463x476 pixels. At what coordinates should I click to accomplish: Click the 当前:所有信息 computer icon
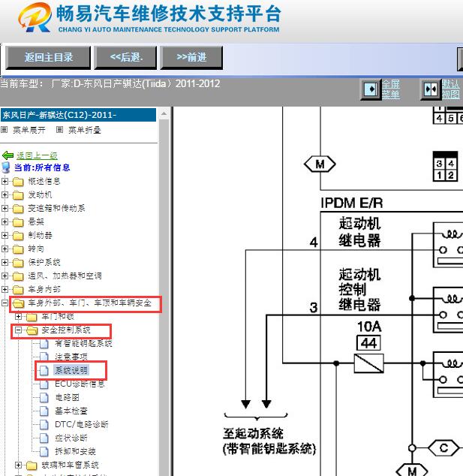pyautogui.click(x=6, y=167)
